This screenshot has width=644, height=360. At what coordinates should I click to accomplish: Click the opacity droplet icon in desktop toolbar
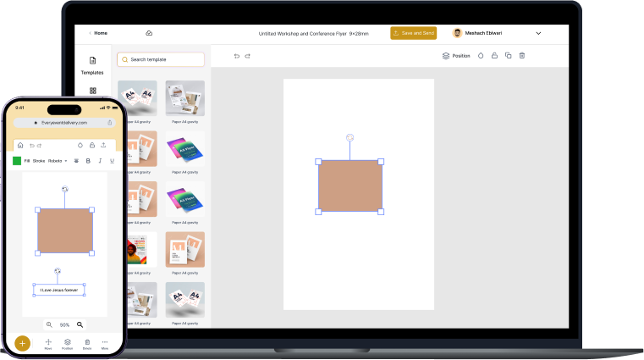pyautogui.click(x=481, y=56)
